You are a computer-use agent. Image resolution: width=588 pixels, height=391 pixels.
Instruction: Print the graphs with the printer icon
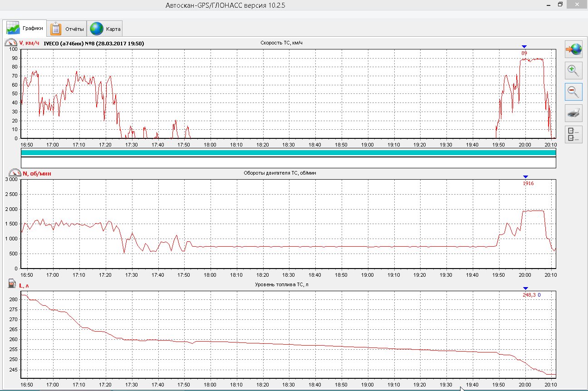point(573,113)
